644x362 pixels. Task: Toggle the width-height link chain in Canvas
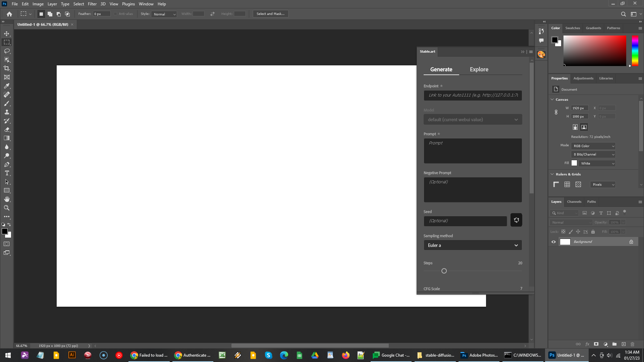coord(556,112)
